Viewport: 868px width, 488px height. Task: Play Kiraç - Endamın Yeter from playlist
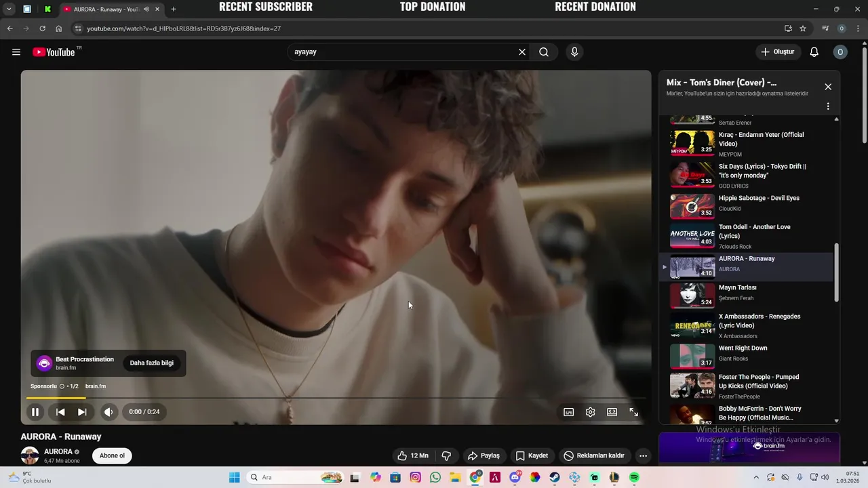click(746, 143)
